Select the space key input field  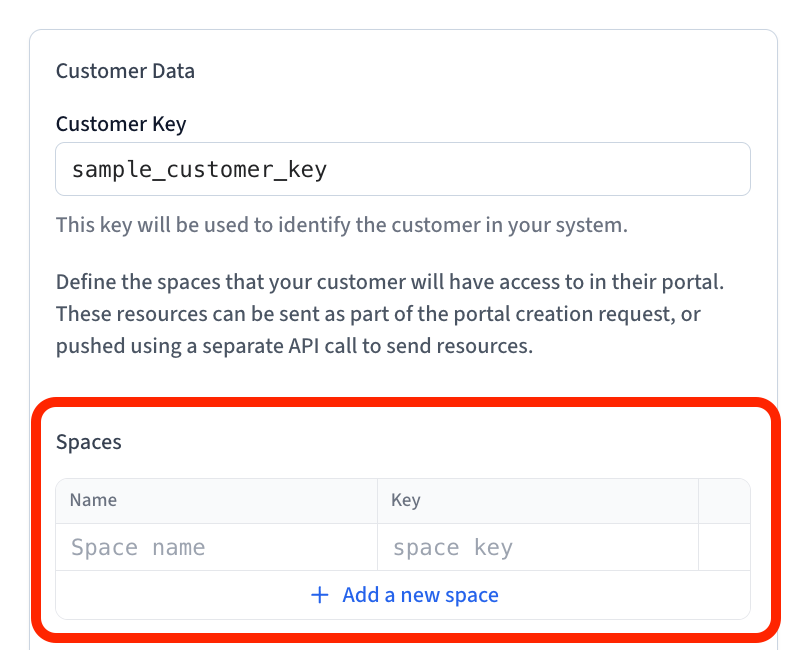537,547
